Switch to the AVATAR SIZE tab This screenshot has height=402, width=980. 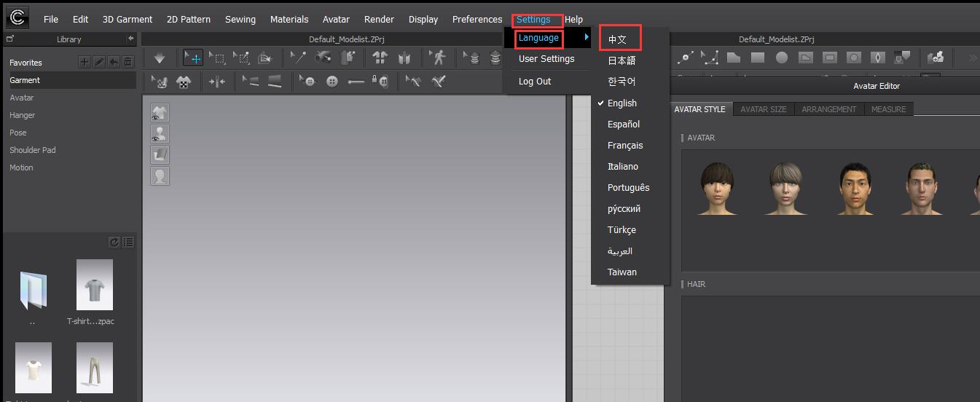click(764, 109)
